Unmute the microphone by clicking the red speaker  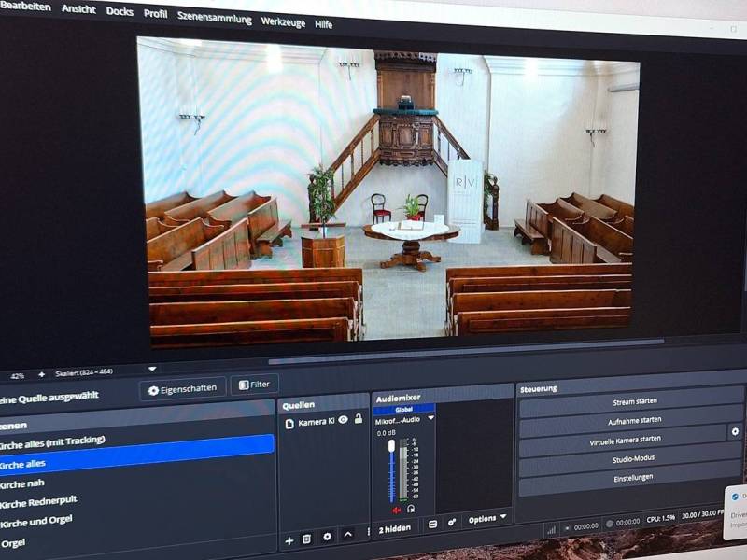[x=395, y=510]
